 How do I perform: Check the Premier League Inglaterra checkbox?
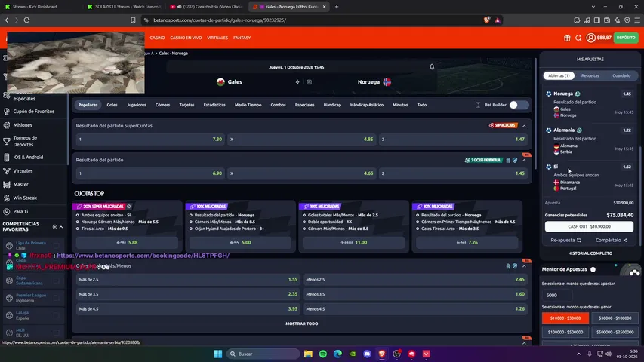tap(57, 298)
